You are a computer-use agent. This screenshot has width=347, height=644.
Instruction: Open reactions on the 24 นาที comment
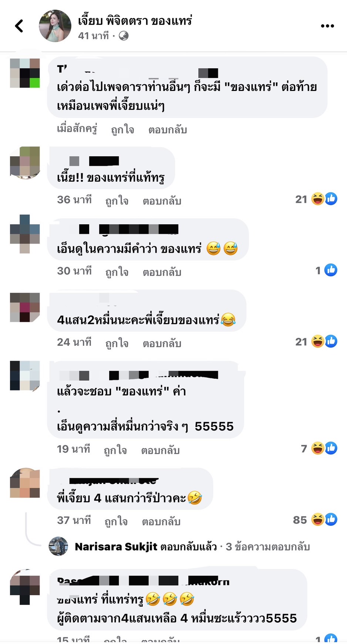pos(316,342)
